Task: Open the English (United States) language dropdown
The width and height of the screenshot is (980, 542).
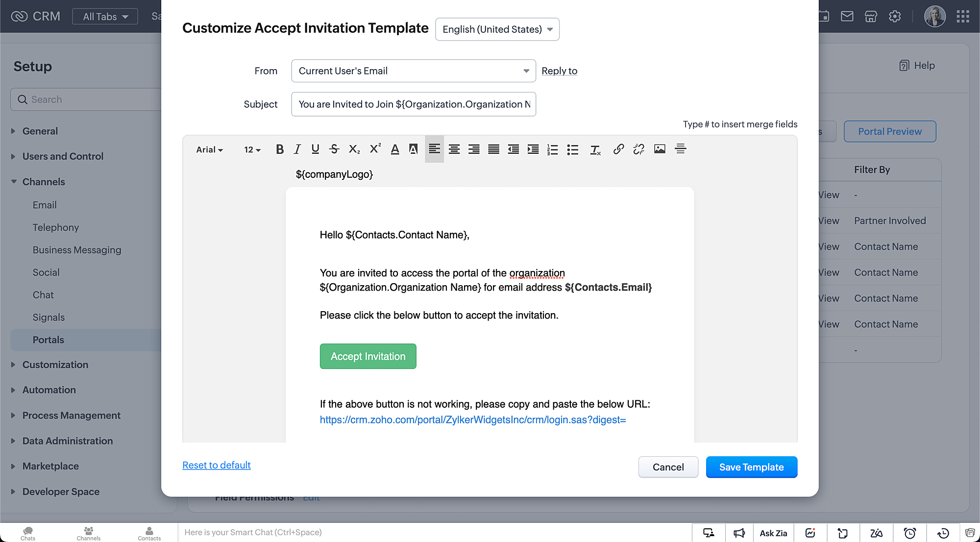Action: point(497,29)
